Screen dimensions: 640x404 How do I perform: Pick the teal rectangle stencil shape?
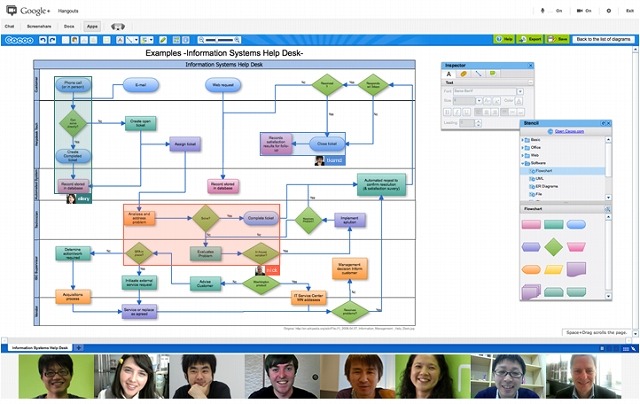tap(553, 224)
